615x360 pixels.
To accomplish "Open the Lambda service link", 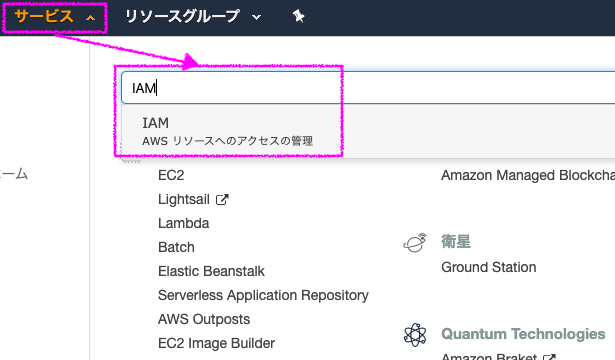I will (184, 223).
